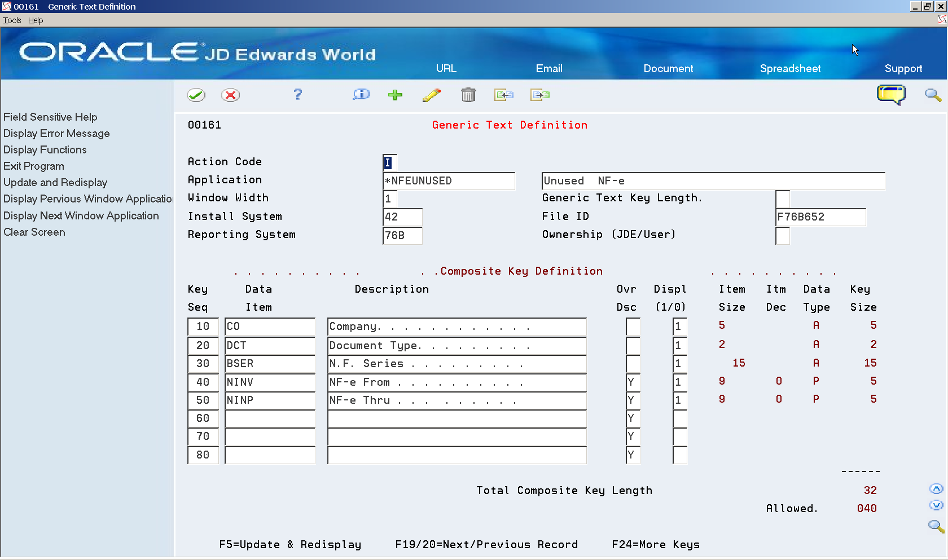This screenshot has height=560, width=948.
Task: Open the Help menu
Action: coord(36,20)
